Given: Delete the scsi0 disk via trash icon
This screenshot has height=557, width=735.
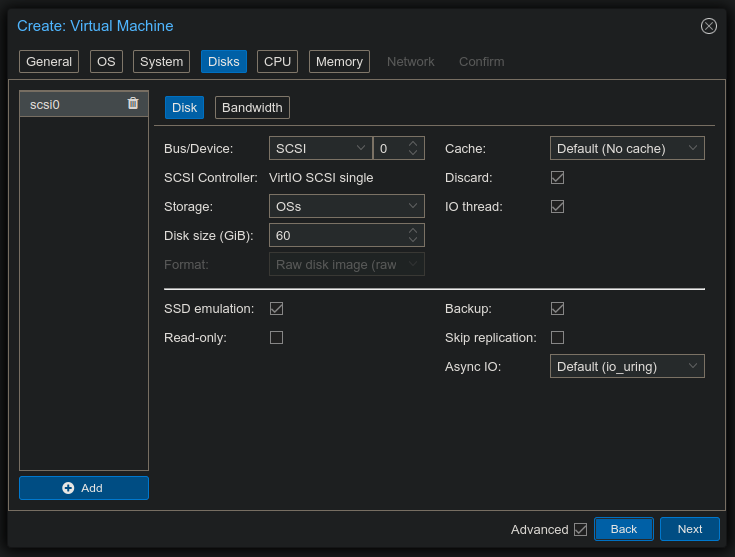Looking at the screenshot, I should pos(133,103).
